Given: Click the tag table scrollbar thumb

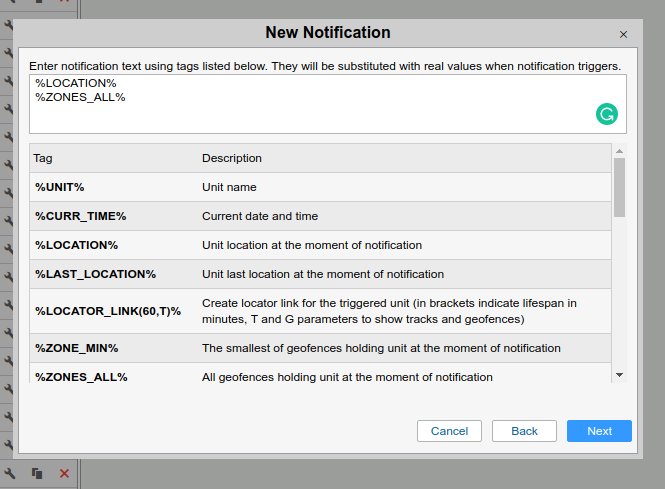Looking at the screenshot, I should (619, 186).
